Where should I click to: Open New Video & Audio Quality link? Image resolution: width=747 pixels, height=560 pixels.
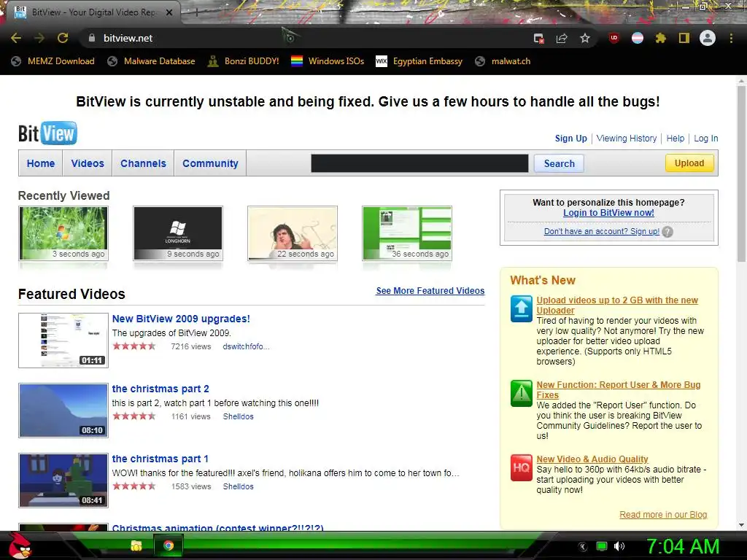pyautogui.click(x=592, y=459)
